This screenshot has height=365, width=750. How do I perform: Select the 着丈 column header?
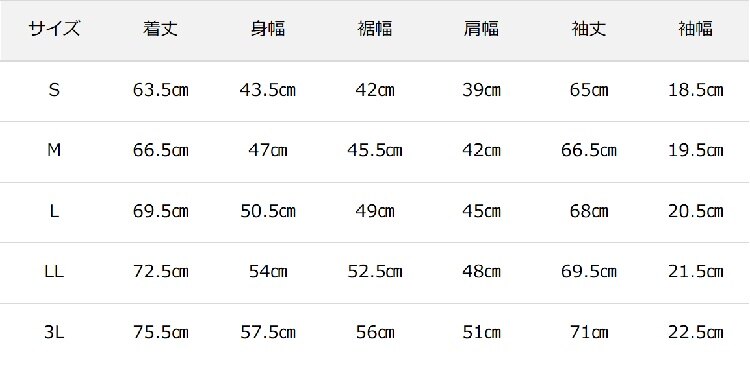[160, 29]
